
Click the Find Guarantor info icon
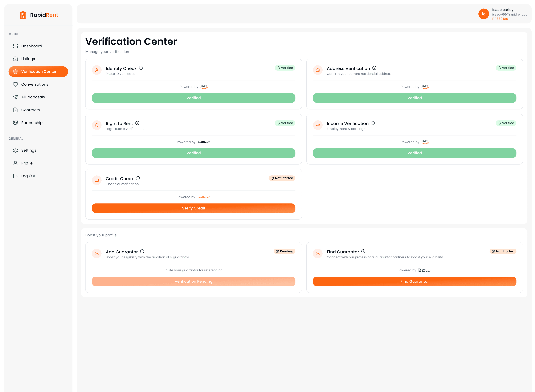click(363, 251)
